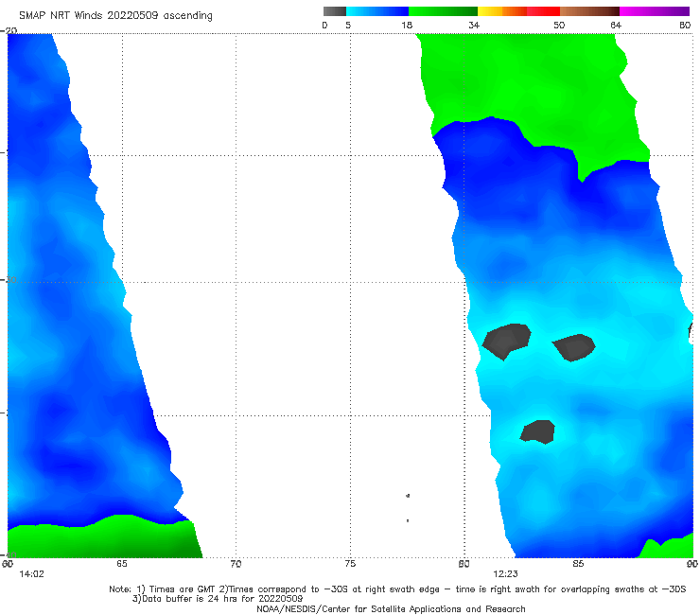This screenshot has width=700, height=615.
Task: Click the longitude axis label '65'
Action: click(122, 564)
